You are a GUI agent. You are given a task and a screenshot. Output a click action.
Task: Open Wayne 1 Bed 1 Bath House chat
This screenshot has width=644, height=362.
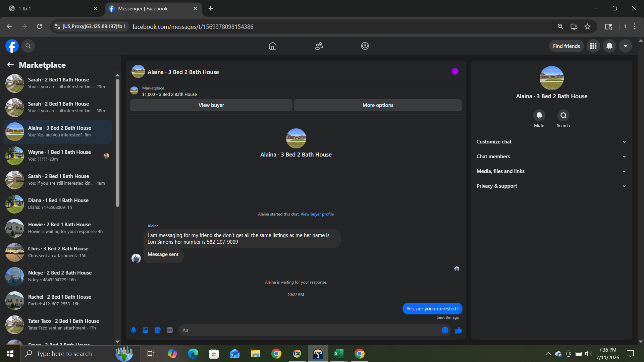click(57, 156)
